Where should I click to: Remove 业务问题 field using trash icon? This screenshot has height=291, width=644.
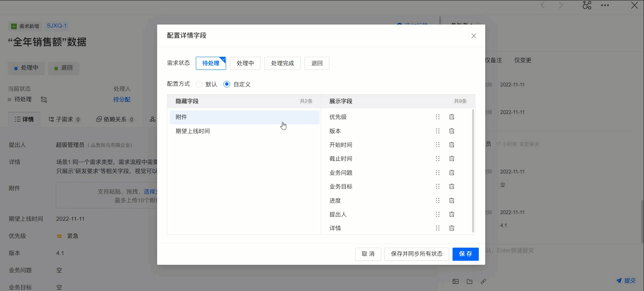point(452,173)
